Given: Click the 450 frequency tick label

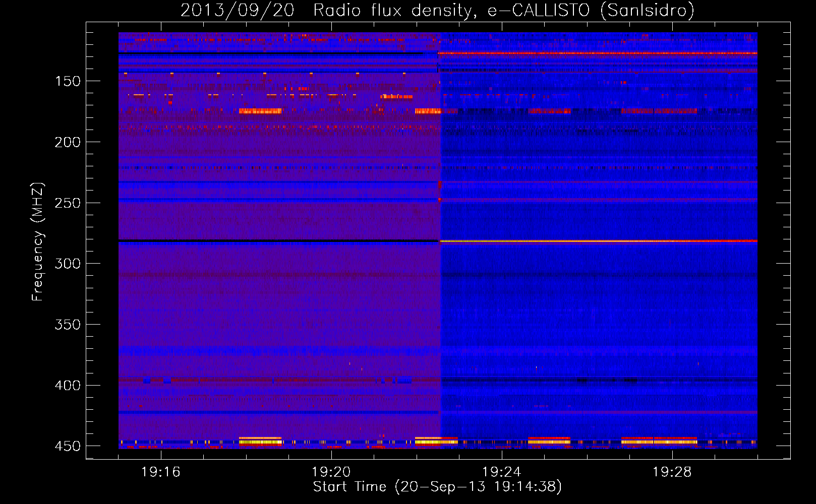Looking at the screenshot, I should [x=68, y=447].
